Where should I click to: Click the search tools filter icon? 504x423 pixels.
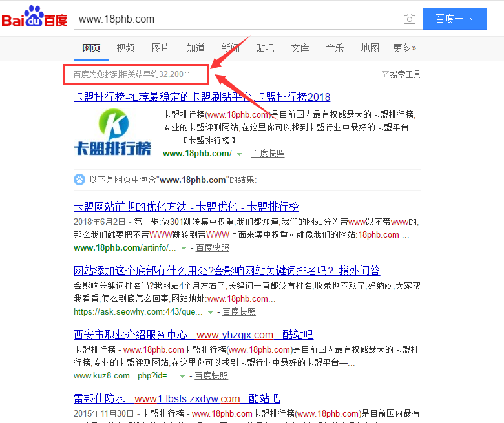click(385, 74)
